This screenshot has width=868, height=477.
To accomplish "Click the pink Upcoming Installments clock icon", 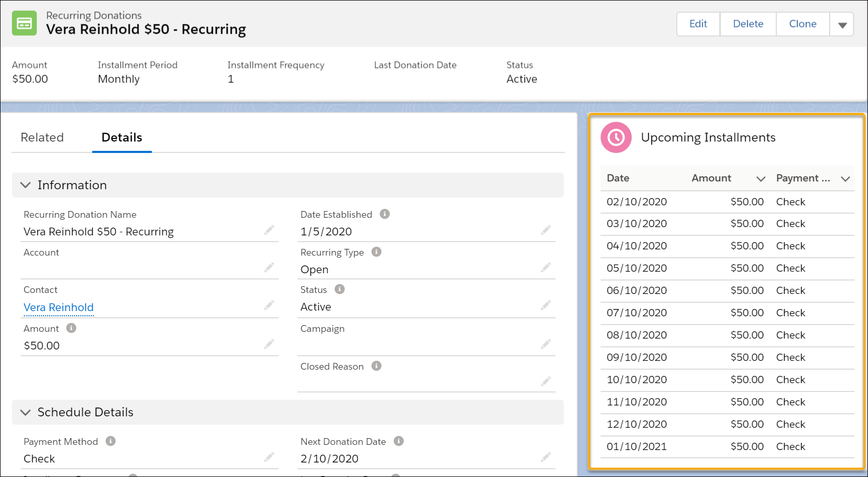I will (616, 137).
